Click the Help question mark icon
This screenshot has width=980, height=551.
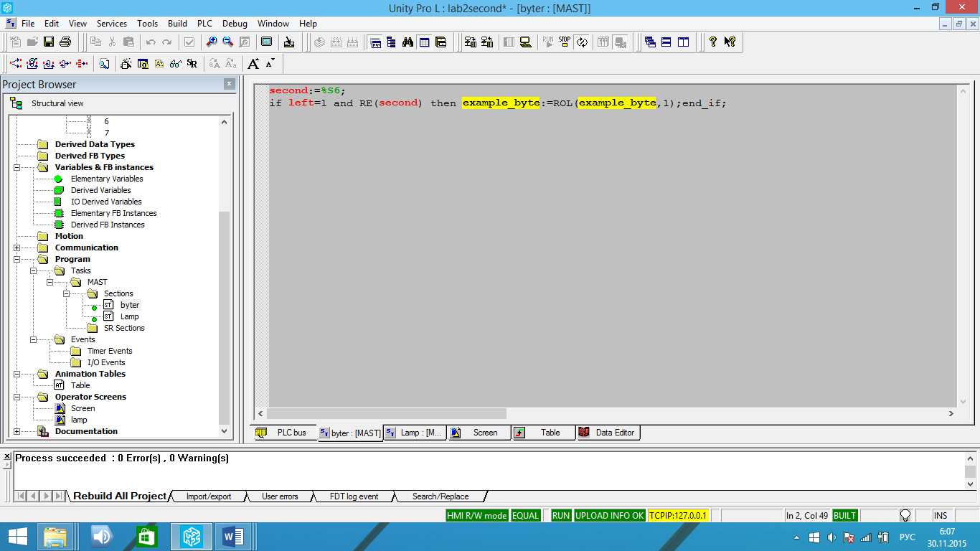712,42
